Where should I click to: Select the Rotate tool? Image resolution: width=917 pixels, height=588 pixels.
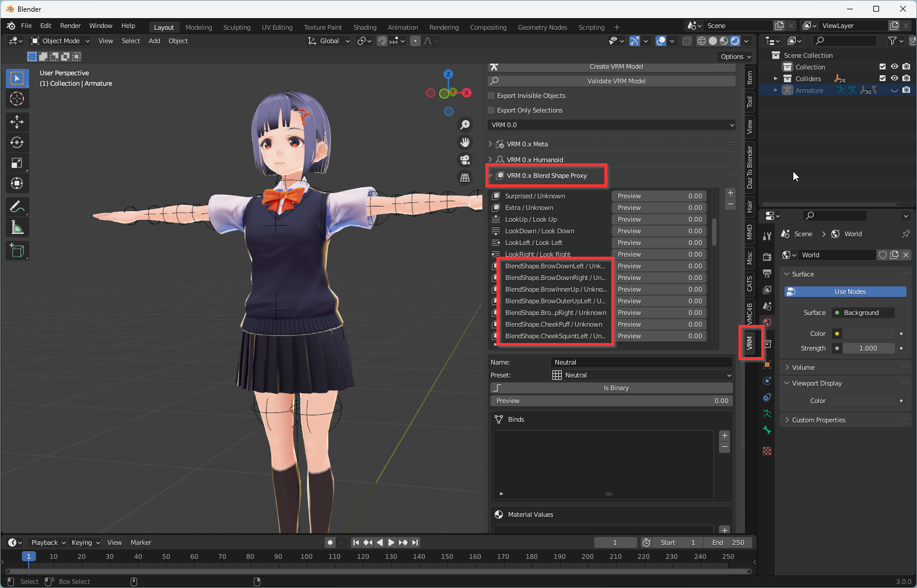(x=17, y=142)
